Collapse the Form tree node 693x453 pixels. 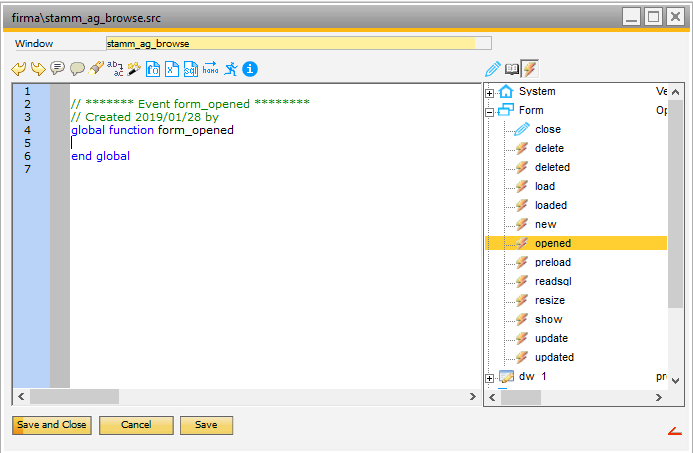pyautogui.click(x=490, y=111)
